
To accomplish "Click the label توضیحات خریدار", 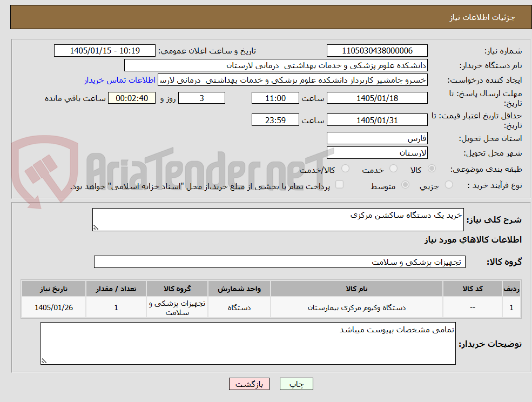I will tap(490, 344).
